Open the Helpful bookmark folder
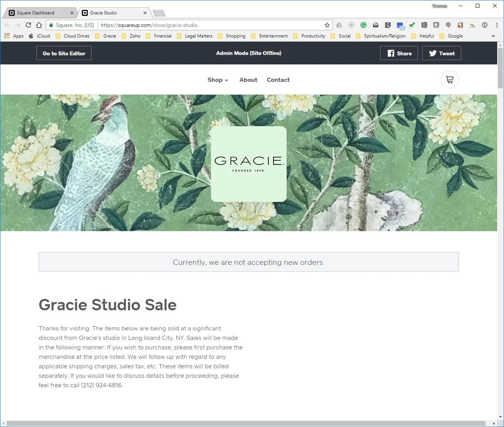The image size is (504, 427). [423, 36]
